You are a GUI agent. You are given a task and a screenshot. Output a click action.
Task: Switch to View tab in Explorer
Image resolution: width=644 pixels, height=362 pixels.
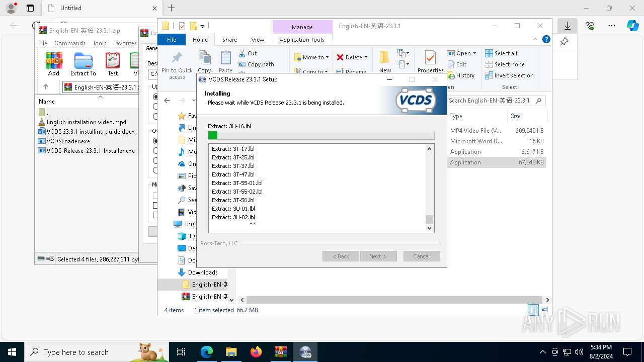(258, 40)
